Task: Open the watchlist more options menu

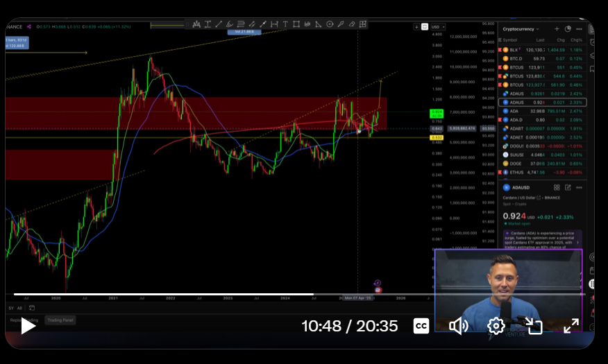Action: [x=579, y=29]
